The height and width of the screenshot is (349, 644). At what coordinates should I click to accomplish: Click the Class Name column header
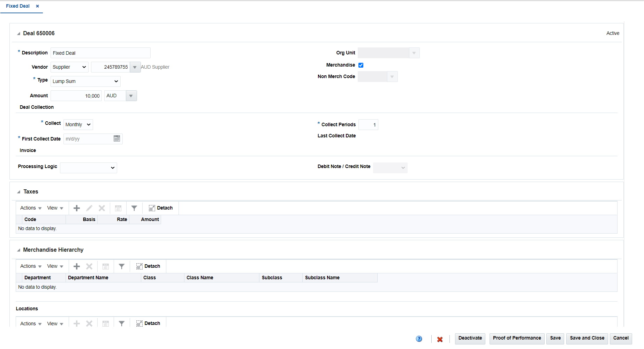tap(222, 278)
